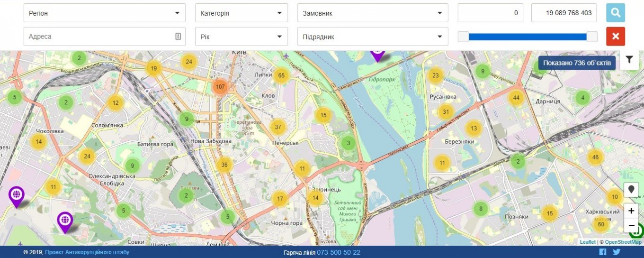Click the Адреса input field
Viewport: 644px width, 258px height.
(105, 37)
